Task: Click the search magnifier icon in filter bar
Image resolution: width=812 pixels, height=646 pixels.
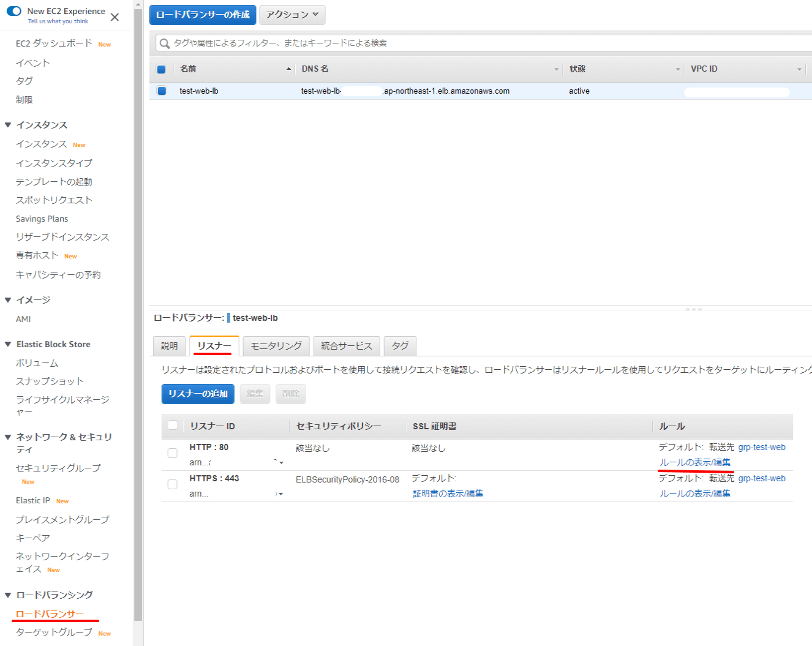Action: (x=164, y=43)
